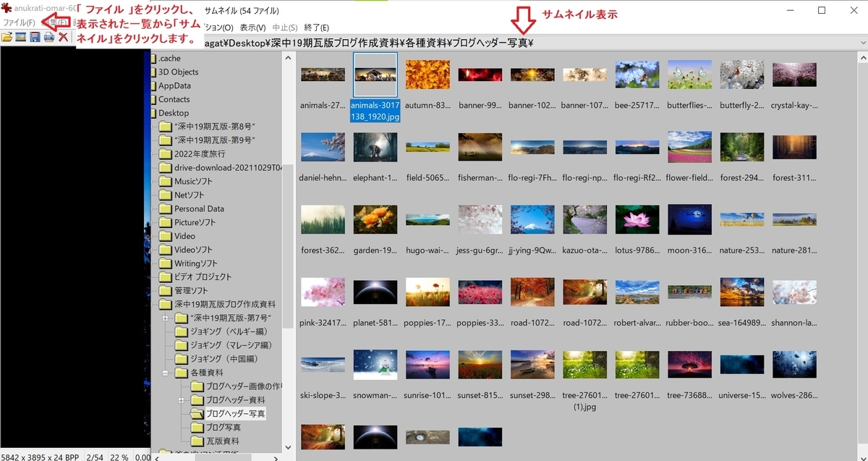
Task: Click the folder icon beside Personal Data
Action: 165,208
